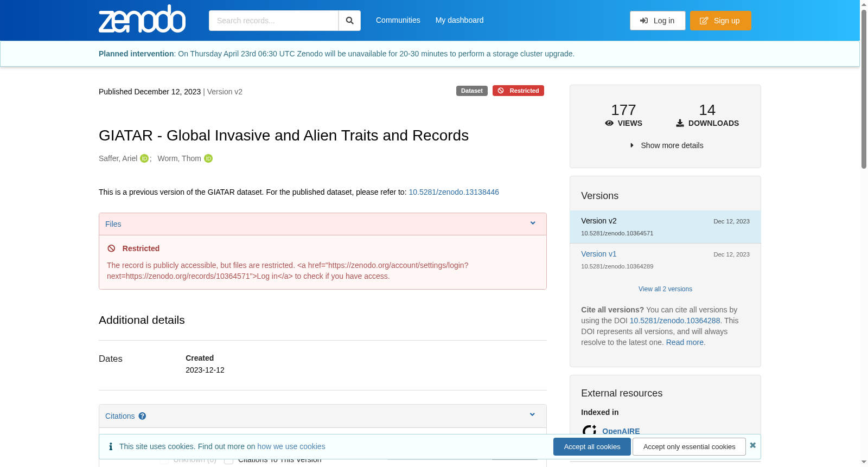Select Version v2 entry

click(x=665, y=227)
